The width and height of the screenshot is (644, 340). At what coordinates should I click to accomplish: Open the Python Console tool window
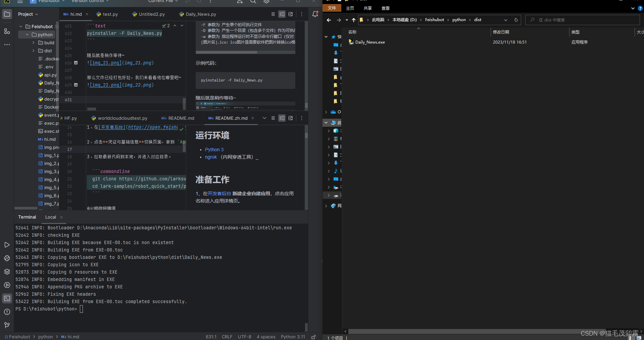[7, 258]
